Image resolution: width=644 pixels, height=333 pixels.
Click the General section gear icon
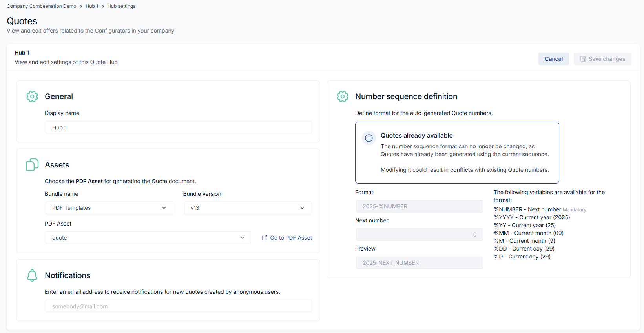pos(32,96)
